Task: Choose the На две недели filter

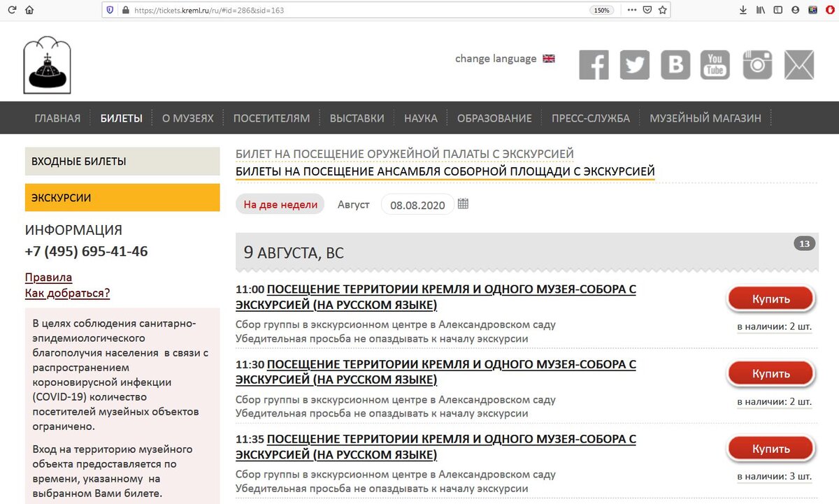Action: [280, 205]
